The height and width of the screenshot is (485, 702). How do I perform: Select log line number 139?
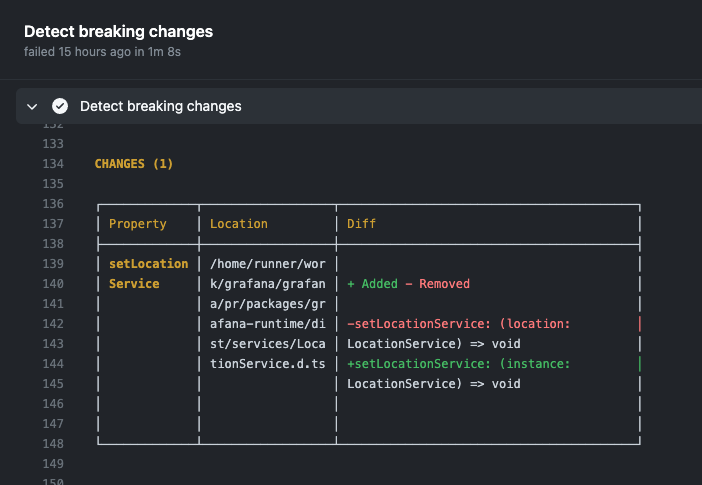[x=53, y=264]
